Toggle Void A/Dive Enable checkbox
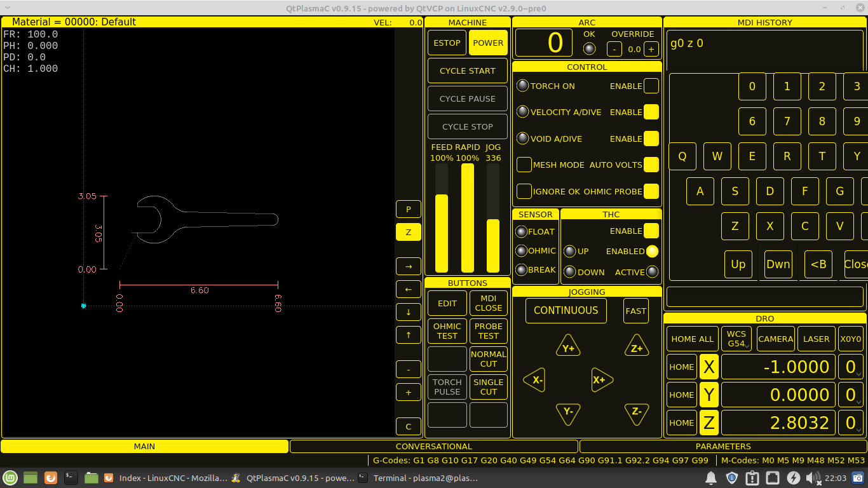This screenshot has height=488, width=868. [x=651, y=139]
